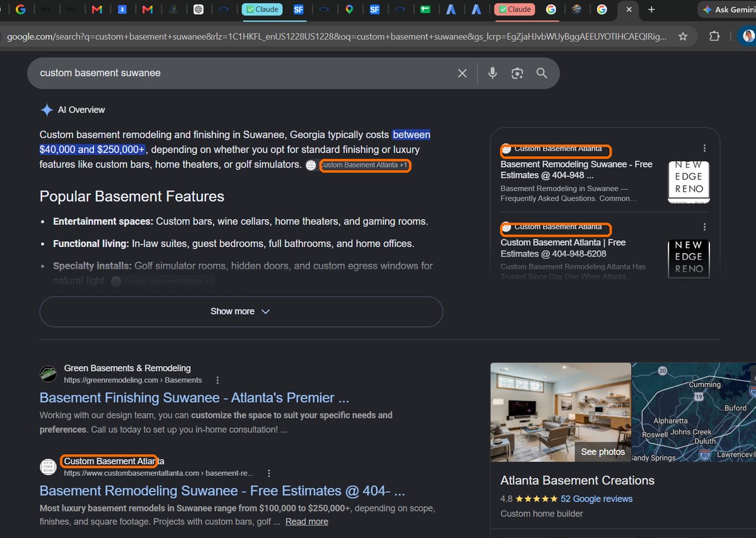Select the 'Popular Basement Features' heading
This screenshot has width=756, height=538.
pyautogui.click(x=132, y=197)
